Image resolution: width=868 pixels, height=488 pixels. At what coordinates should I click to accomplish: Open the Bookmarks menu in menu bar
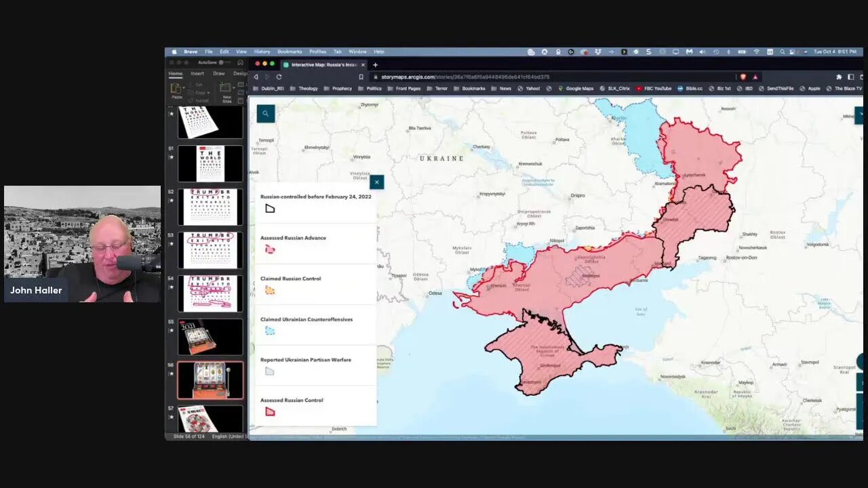click(290, 52)
